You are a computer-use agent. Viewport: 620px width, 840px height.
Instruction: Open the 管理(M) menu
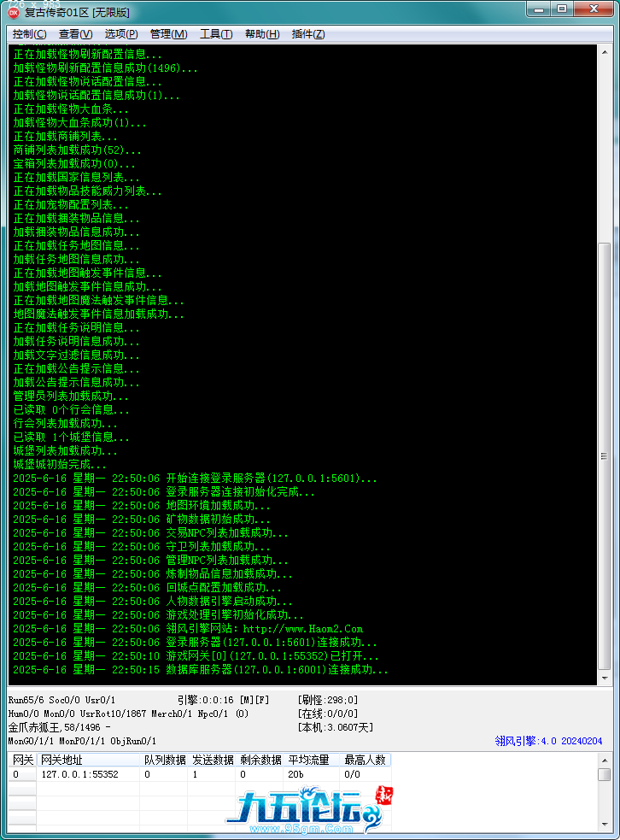168,33
